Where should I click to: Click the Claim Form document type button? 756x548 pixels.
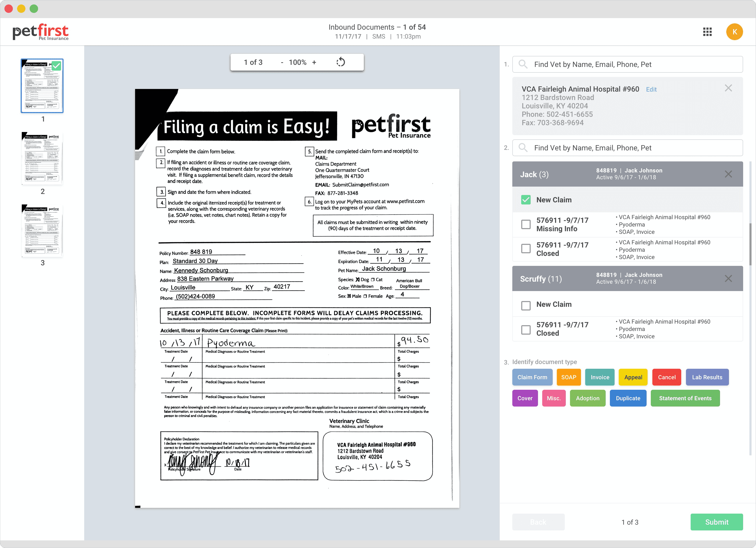tap(532, 377)
